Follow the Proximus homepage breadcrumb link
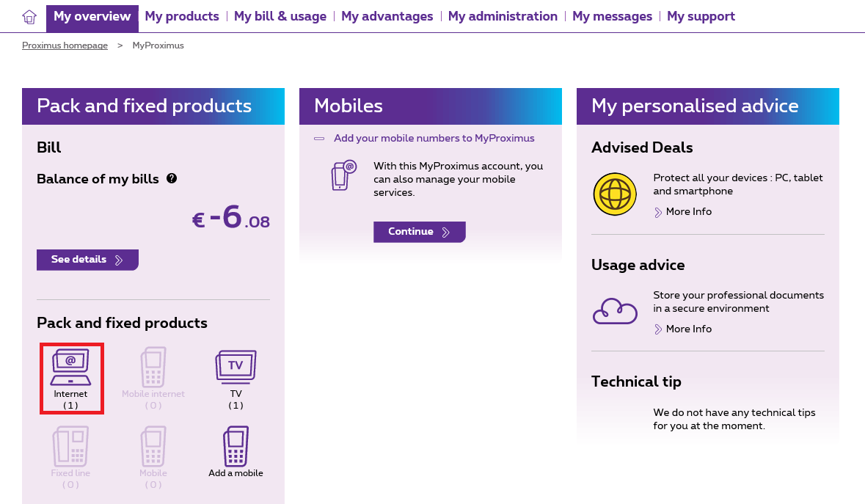Screen dimensions: 865x504 click(65, 45)
